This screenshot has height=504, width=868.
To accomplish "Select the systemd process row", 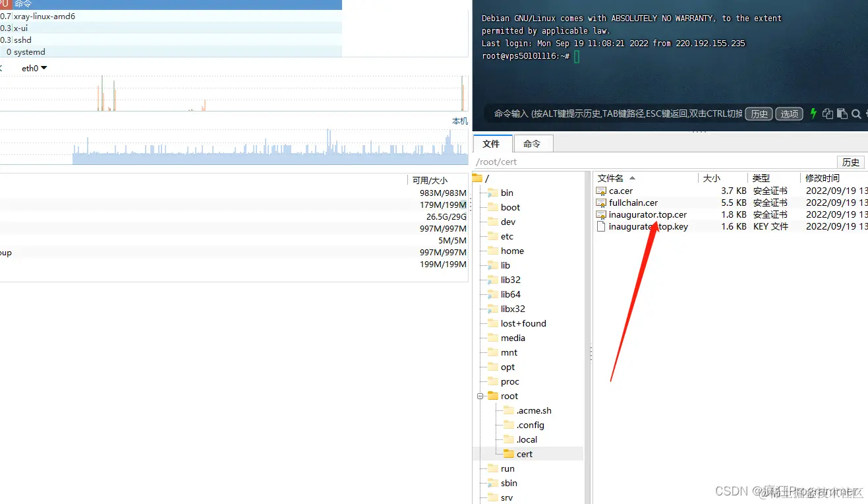I will pos(171,51).
